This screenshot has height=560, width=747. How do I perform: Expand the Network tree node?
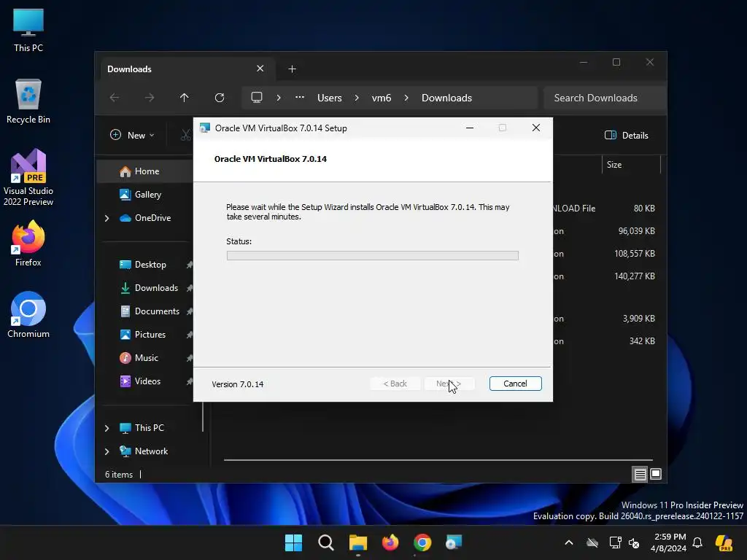107,451
